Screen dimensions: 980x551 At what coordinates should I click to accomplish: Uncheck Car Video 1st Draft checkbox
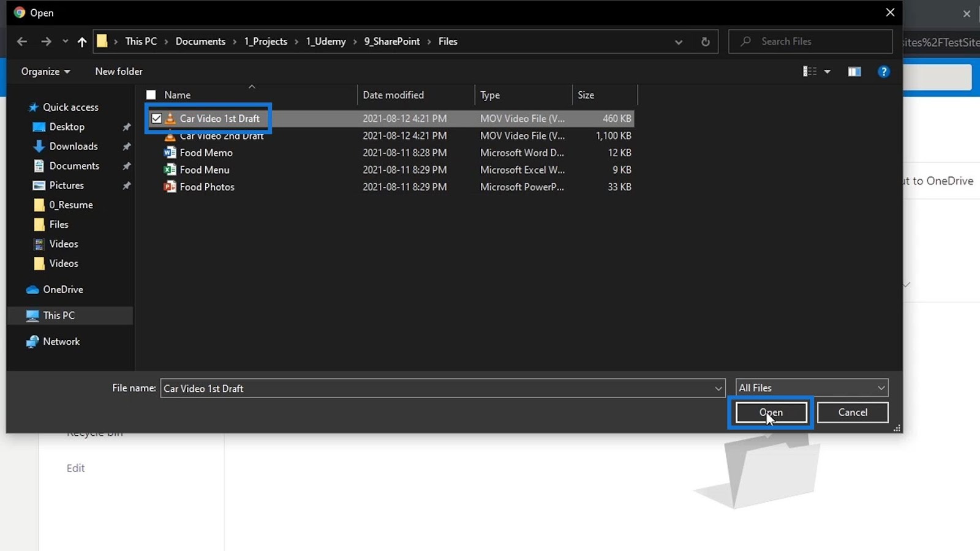[157, 119]
